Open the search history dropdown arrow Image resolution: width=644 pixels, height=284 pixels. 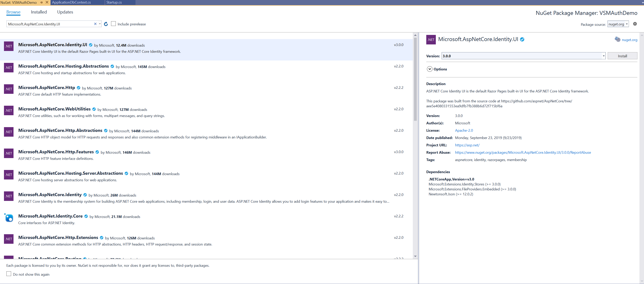click(x=100, y=24)
